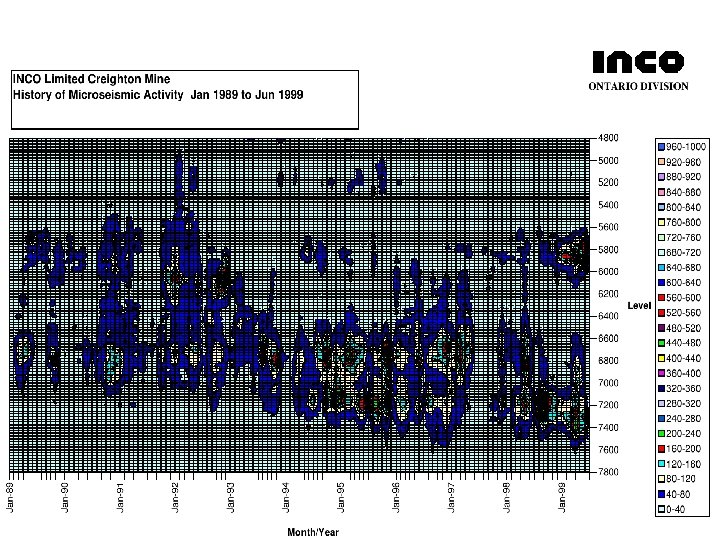Click the 720-760 legend label text
Screen dimensions: 720x540
point(684,237)
